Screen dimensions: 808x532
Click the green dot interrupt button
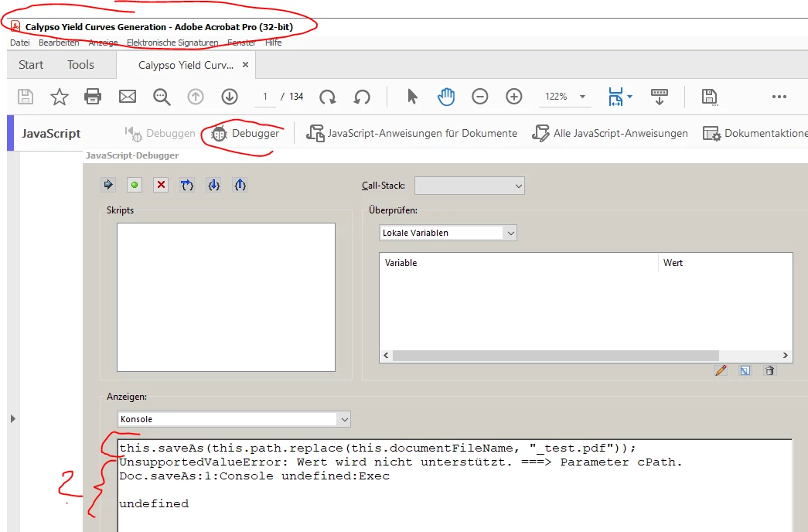pyautogui.click(x=135, y=185)
